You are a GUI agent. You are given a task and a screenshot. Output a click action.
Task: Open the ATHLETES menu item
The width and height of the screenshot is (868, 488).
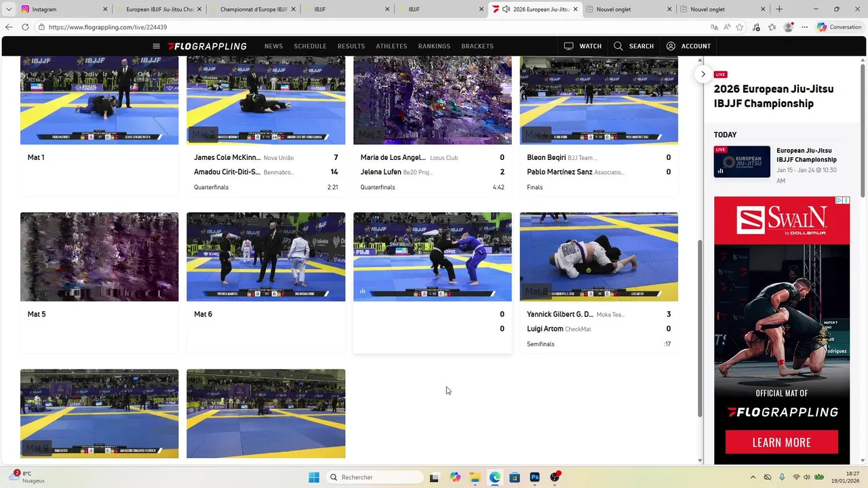(x=391, y=46)
